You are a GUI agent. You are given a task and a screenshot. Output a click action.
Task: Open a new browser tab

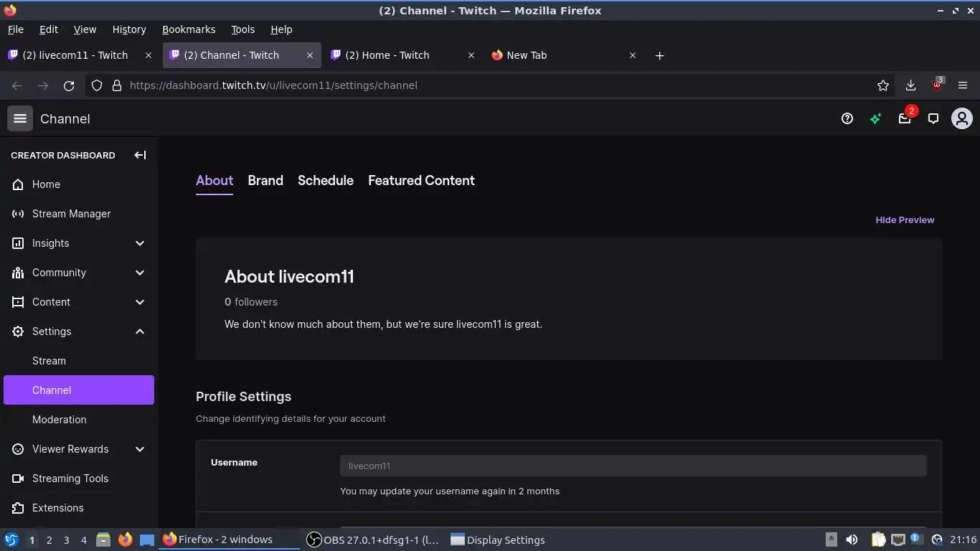coord(659,55)
